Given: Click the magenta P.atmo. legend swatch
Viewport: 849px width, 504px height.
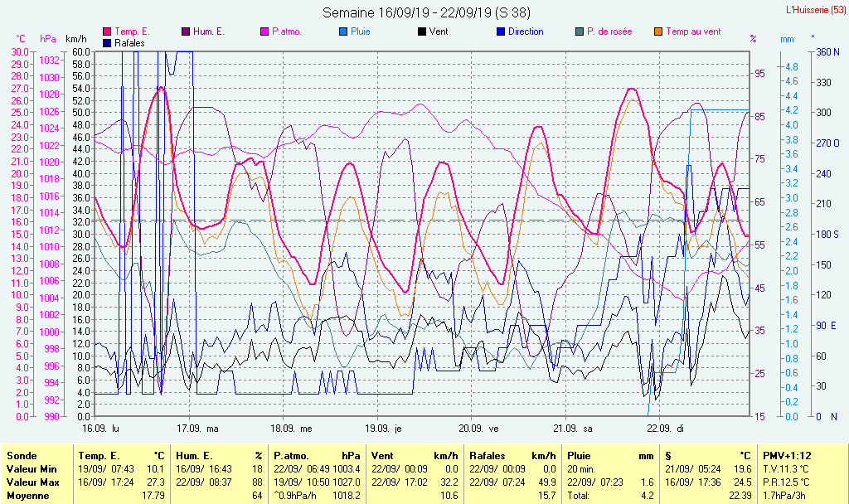Looking at the screenshot, I should tap(264, 32).
